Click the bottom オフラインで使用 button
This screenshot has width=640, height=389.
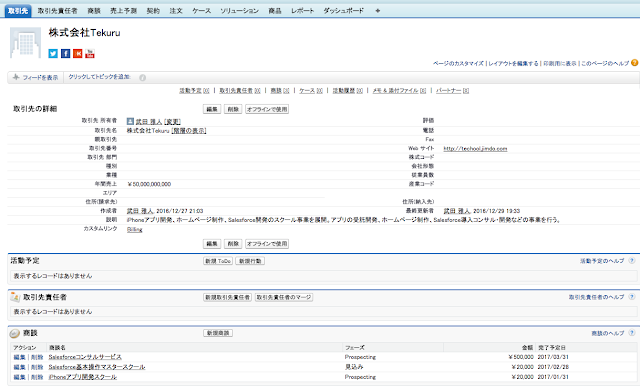267,244
